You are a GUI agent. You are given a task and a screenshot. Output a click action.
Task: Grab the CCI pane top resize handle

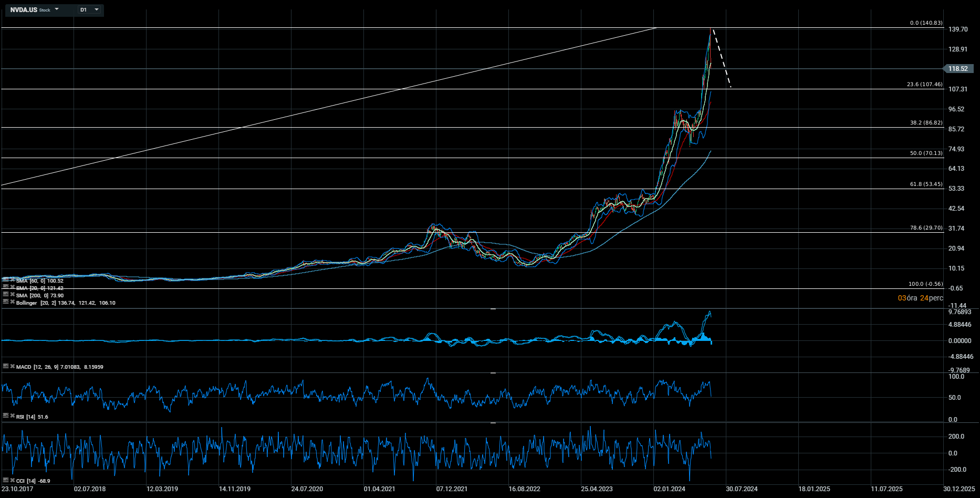click(x=493, y=422)
